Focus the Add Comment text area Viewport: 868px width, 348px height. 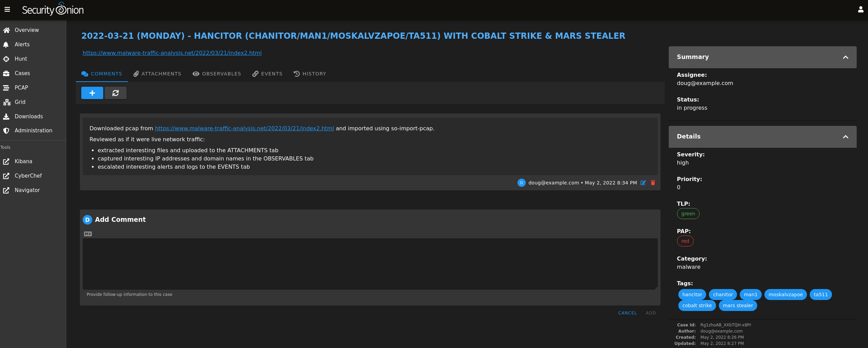coord(370,264)
